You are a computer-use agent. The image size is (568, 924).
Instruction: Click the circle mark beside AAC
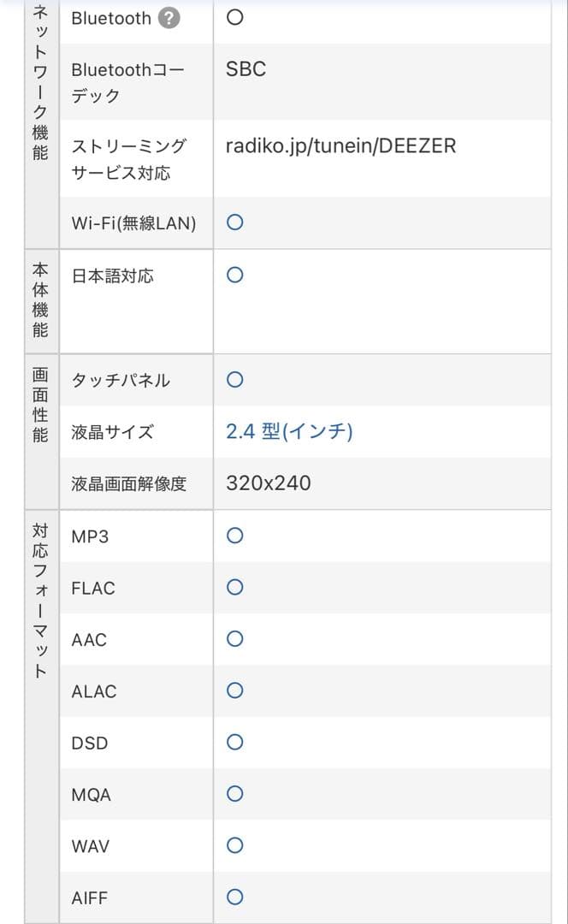pos(235,638)
